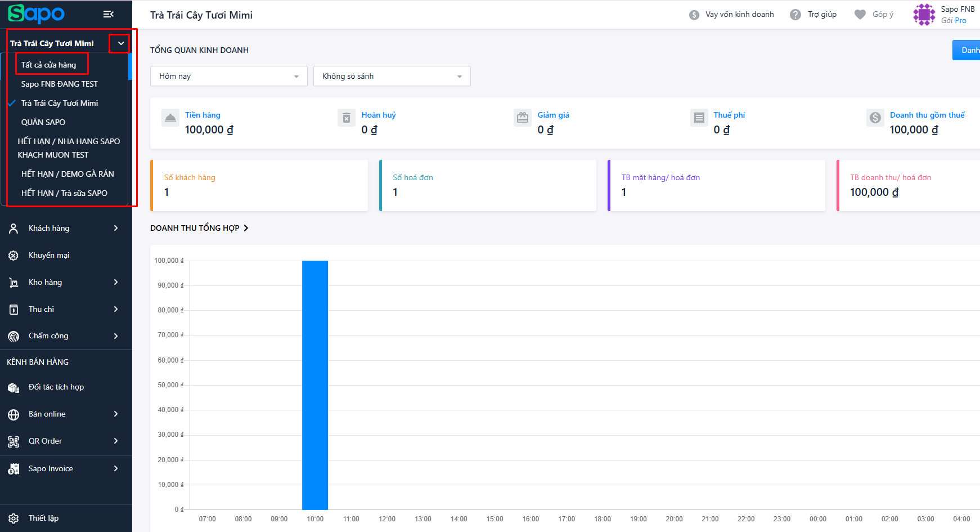This screenshot has height=532, width=980.
Task: Click the QR Order icon in sidebar
Action: click(x=14, y=441)
